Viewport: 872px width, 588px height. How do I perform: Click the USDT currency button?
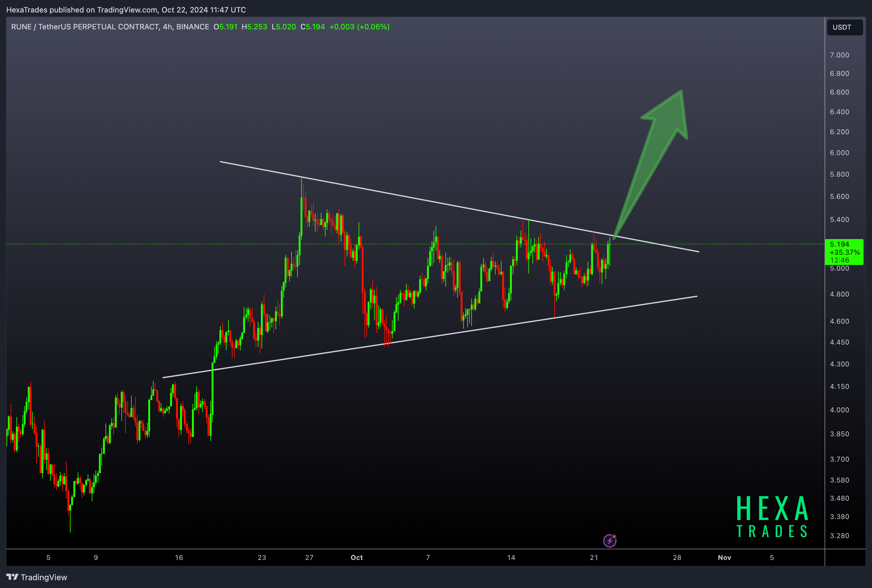point(845,27)
